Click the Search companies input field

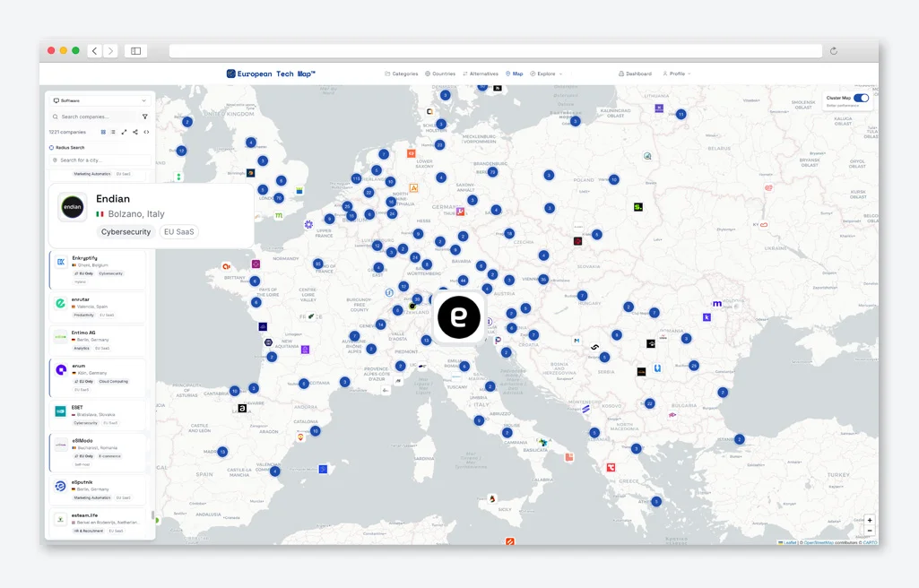(x=96, y=117)
